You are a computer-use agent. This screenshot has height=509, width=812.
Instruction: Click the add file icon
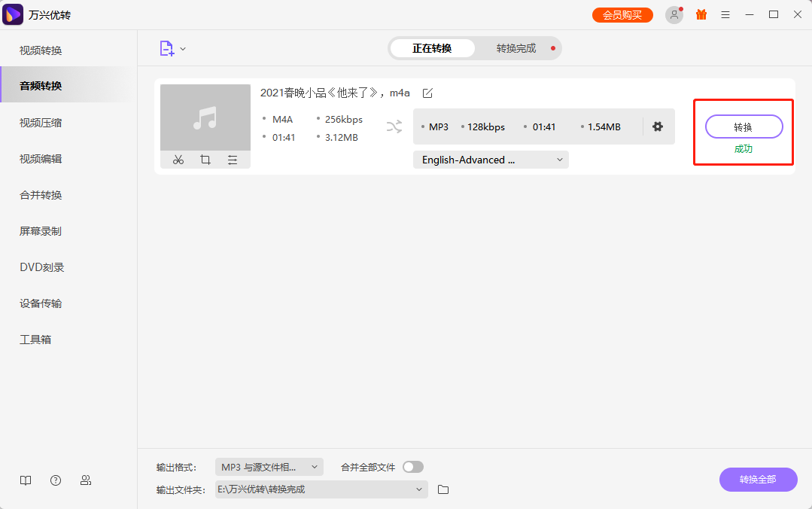tap(167, 49)
